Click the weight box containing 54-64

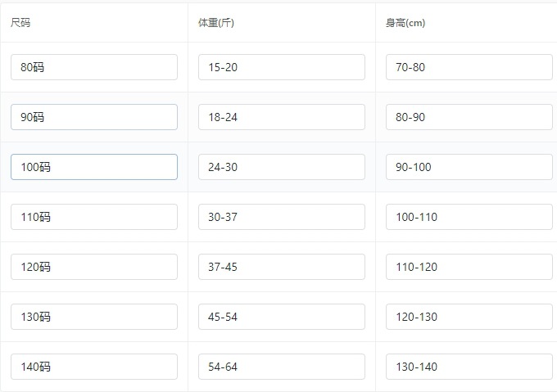pyautogui.click(x=282, y=367)
